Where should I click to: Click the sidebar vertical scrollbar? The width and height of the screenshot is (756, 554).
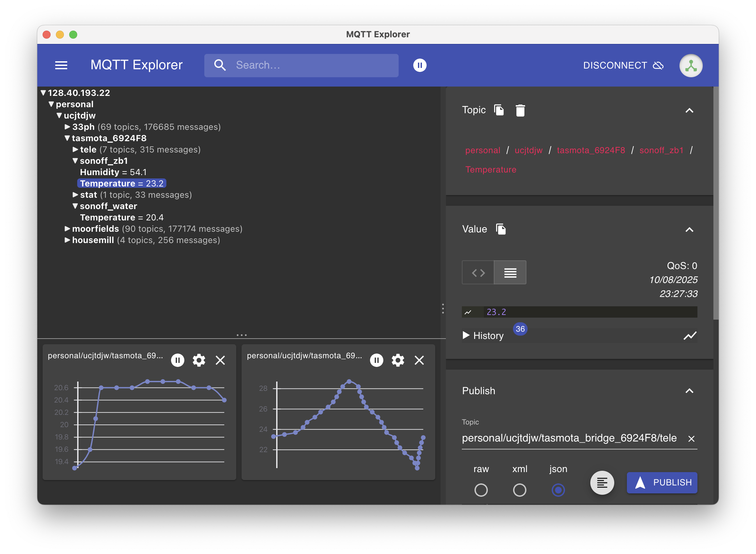pos(715,203)
